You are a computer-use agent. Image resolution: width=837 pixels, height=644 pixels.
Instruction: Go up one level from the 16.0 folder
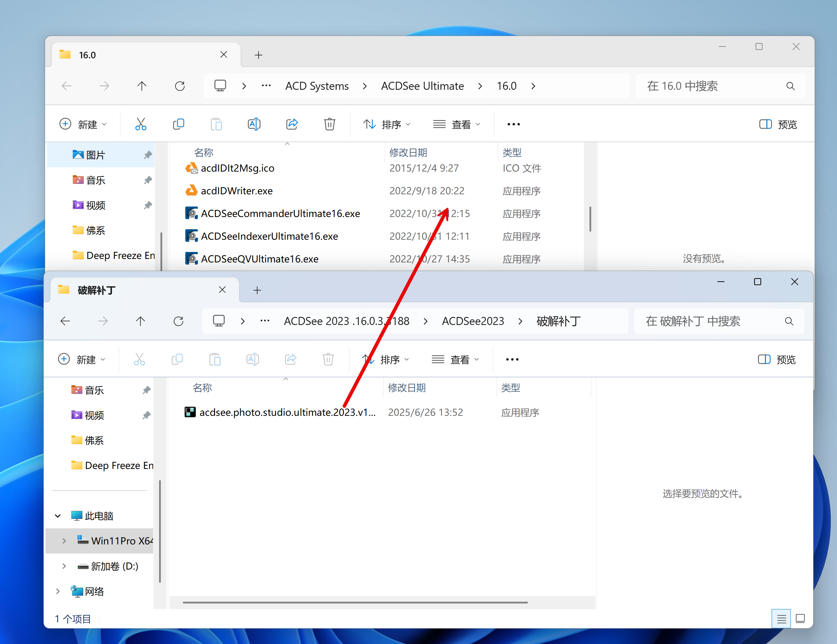142,86
